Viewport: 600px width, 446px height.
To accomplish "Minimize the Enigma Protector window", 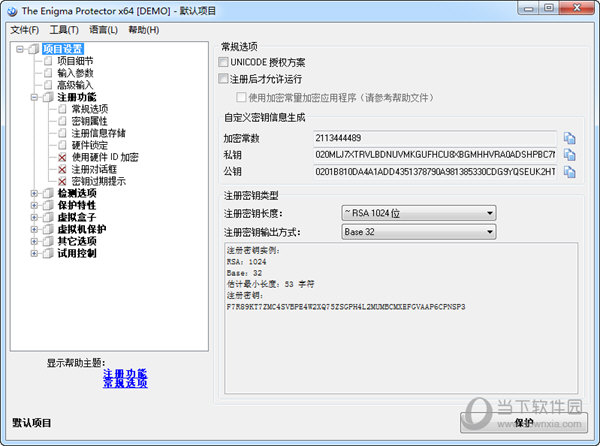I will tap(528, 8).
